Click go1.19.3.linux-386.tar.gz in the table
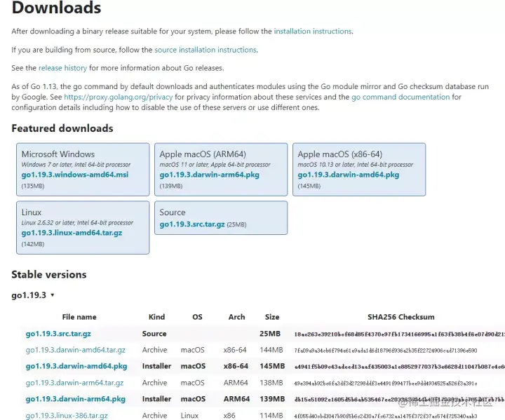This screenshot has width=505, height=420. 67,416
